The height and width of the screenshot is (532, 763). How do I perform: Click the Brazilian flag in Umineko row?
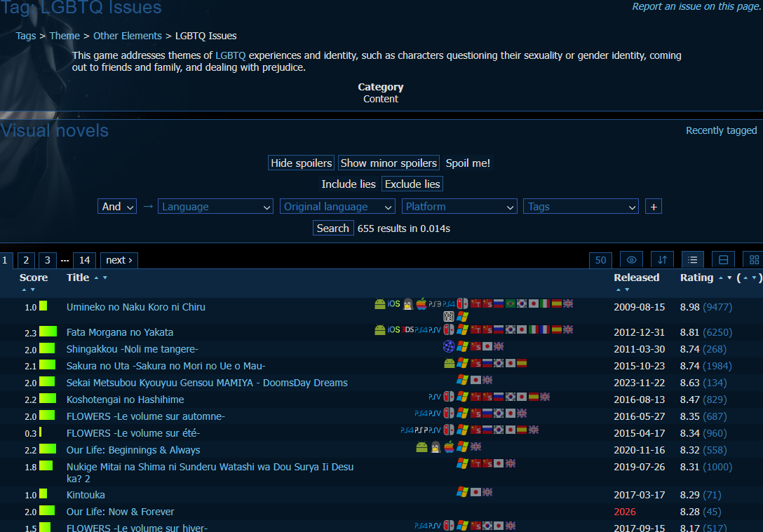510,304
